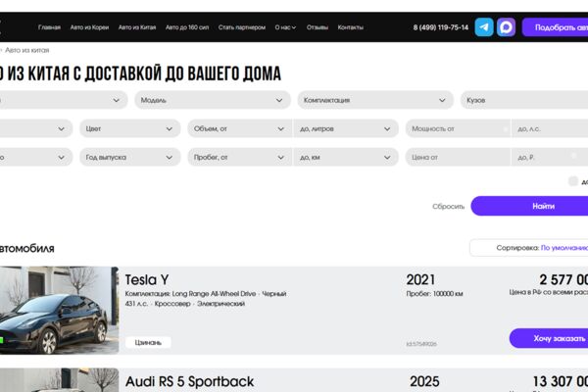Image resolution: width=588 pixels, height=392 pixels.
Task: Open the Кузов dropdown
Action: click(x=524, y=100)
